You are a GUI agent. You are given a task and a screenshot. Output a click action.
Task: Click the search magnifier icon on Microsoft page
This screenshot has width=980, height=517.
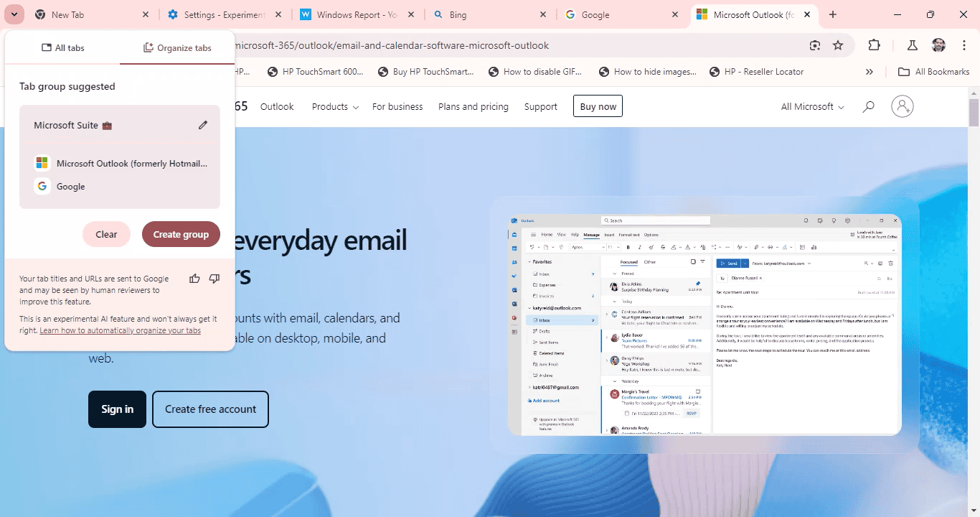point(868,106)
